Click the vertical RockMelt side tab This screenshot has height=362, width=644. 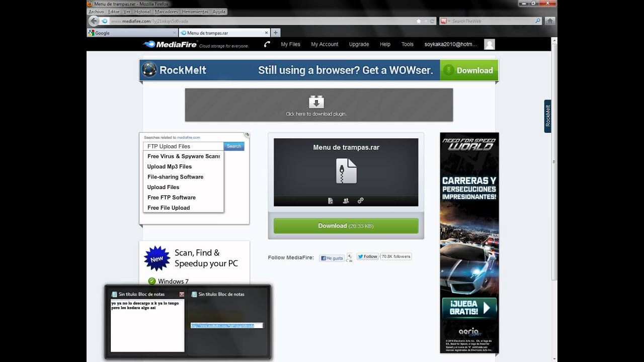point(548,116)
